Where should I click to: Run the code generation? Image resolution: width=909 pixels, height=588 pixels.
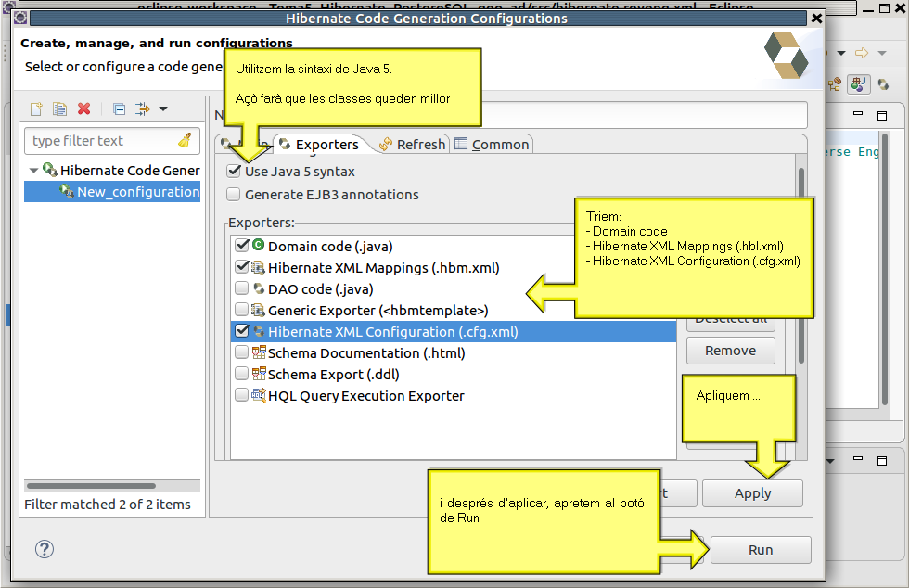[761, 550]
